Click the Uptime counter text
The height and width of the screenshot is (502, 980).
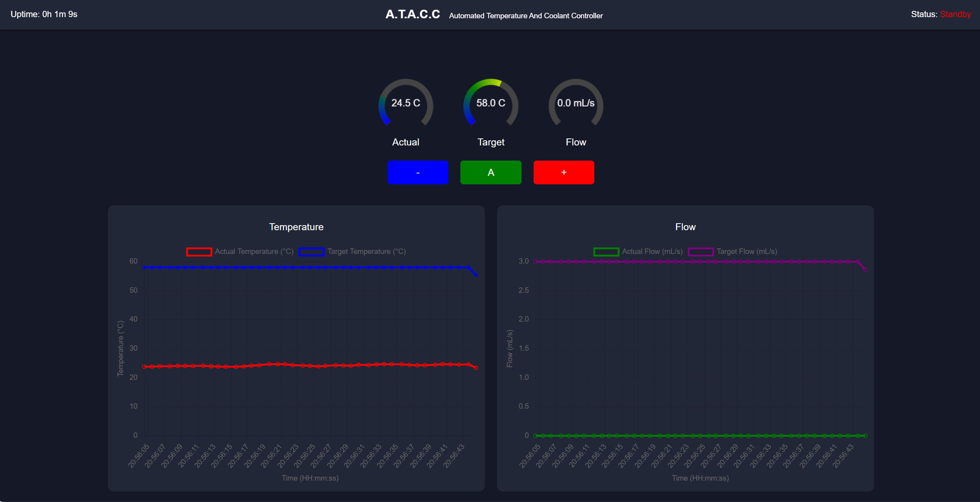pyautogui.click(x=44, y=14)
